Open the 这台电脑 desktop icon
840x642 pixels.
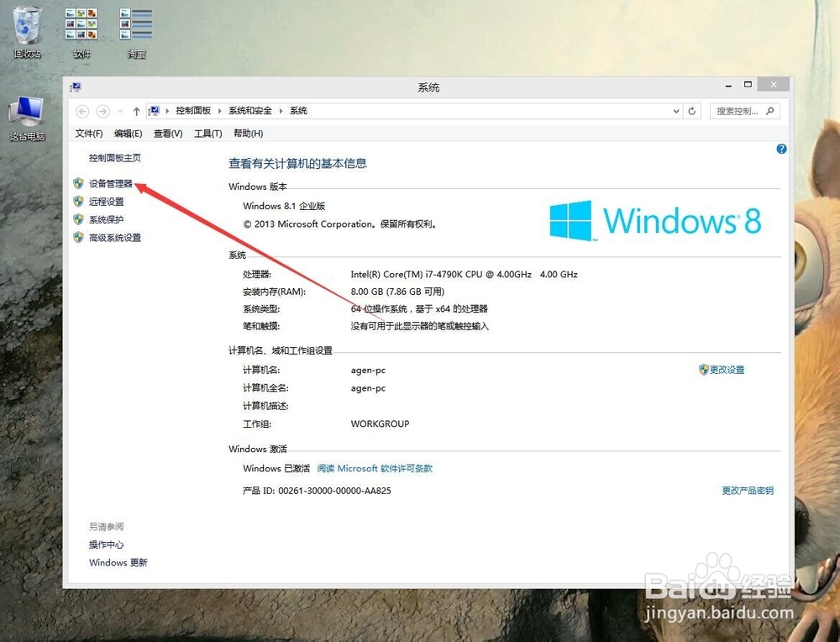pos(27,118)
